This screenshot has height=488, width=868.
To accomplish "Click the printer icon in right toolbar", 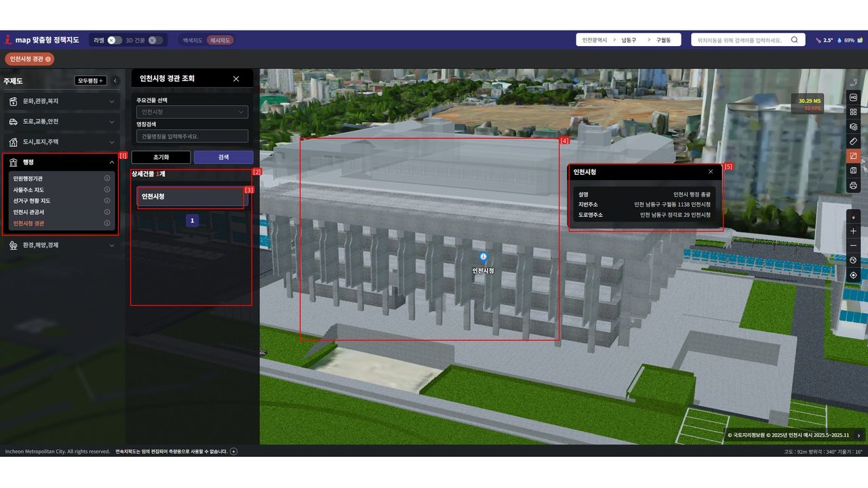I will point(853,185).
